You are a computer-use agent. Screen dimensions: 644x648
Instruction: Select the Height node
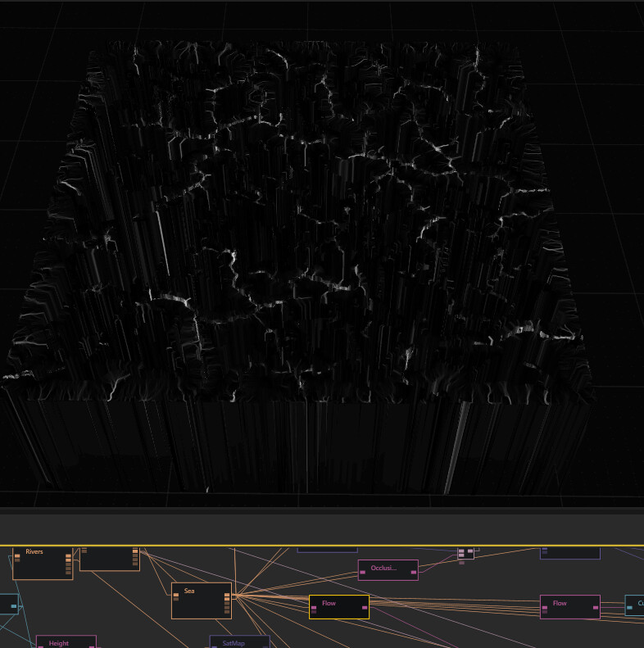click(66, 643)
